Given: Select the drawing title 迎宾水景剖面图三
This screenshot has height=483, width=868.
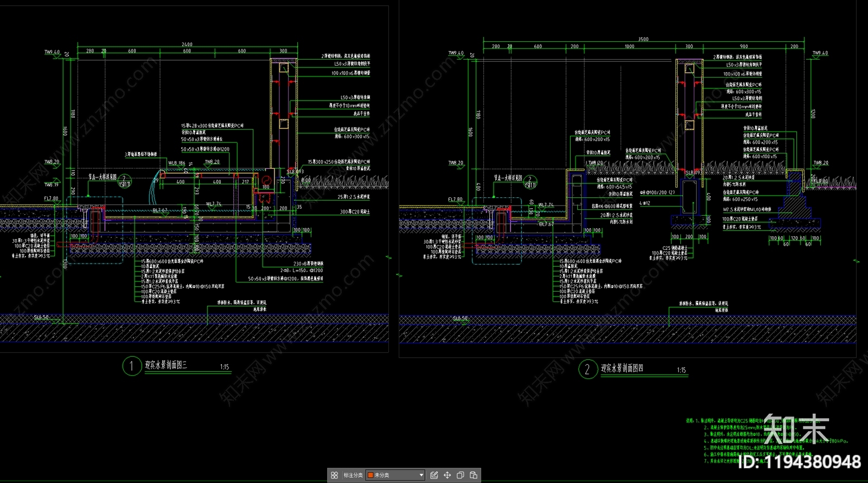Looking at the screenshot, I should [166, 365].
